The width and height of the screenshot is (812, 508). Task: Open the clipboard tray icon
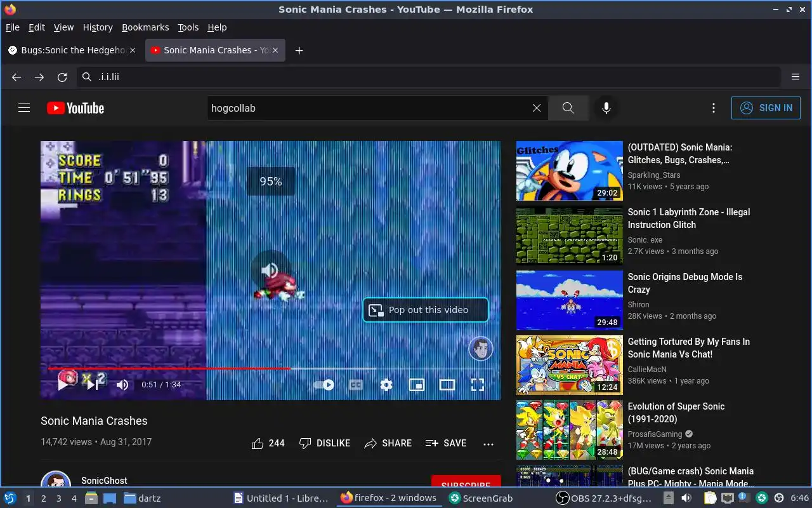(710, 498)
